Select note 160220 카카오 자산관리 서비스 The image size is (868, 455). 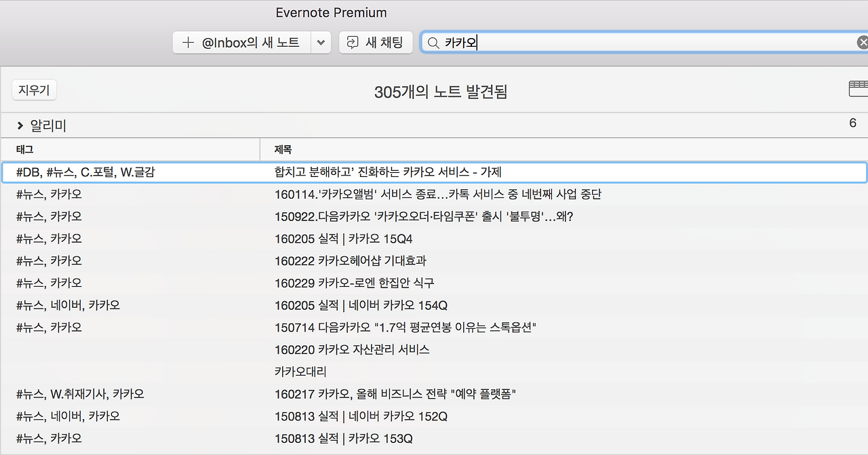352,350
